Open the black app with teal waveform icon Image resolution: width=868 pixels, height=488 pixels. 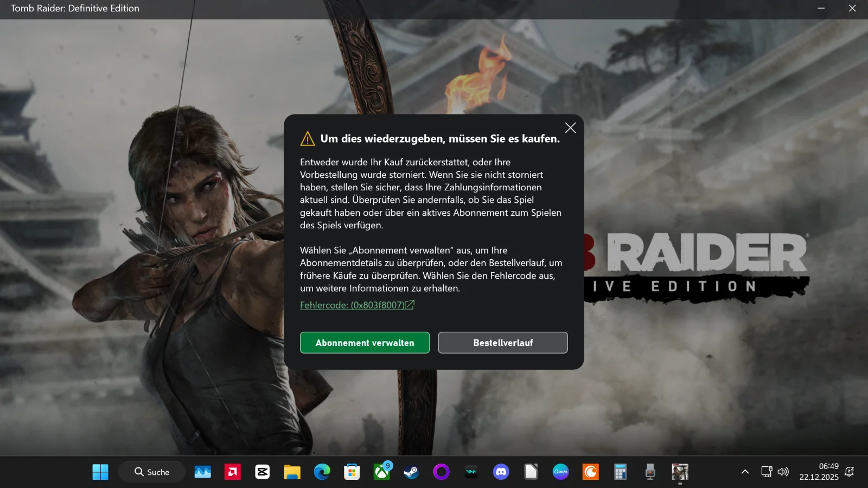(471, 472)
